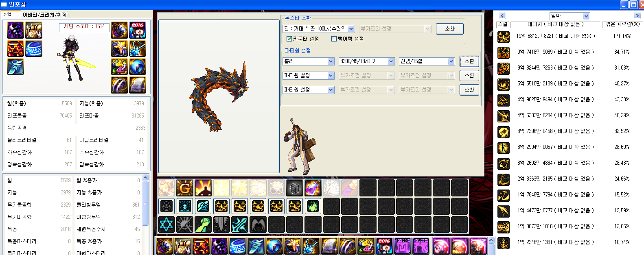Select the gold chest armor in equipment panel

click(34, 31)
